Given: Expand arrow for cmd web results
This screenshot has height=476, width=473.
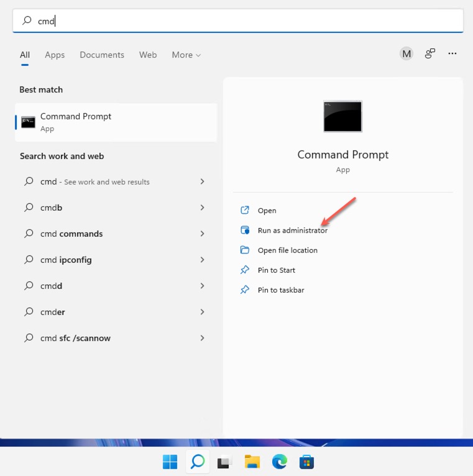Looking at the screenshot, I should pos(202,181).
